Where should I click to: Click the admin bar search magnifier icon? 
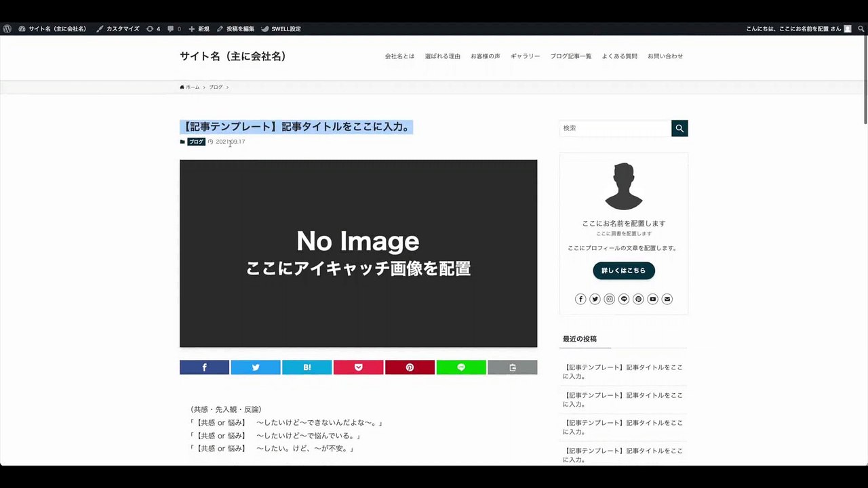(861, 29)
